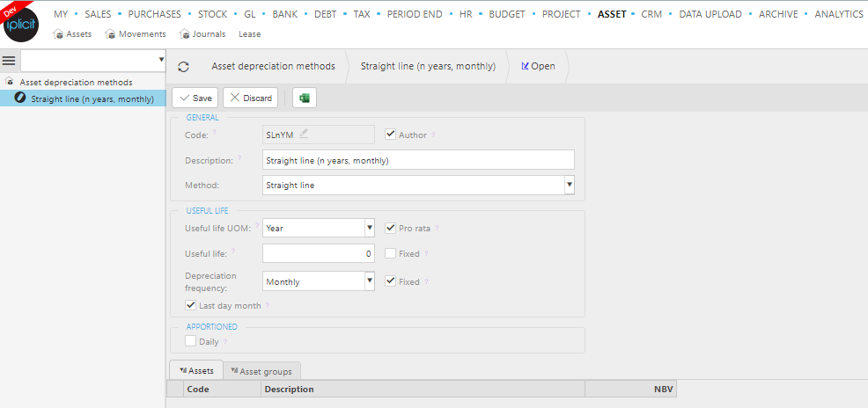Open the ASSET menu
Viewport: 868px width, 408px height.
click(612, 14)
